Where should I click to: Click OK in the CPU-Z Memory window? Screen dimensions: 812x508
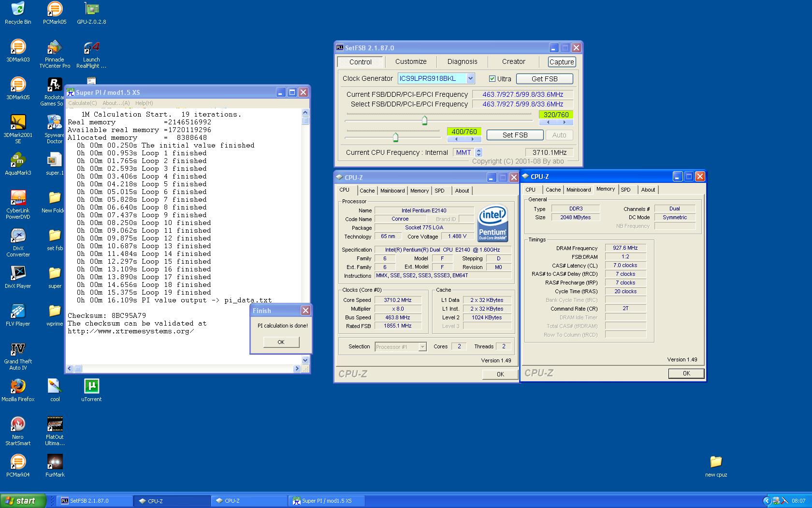tap(686, 373)
